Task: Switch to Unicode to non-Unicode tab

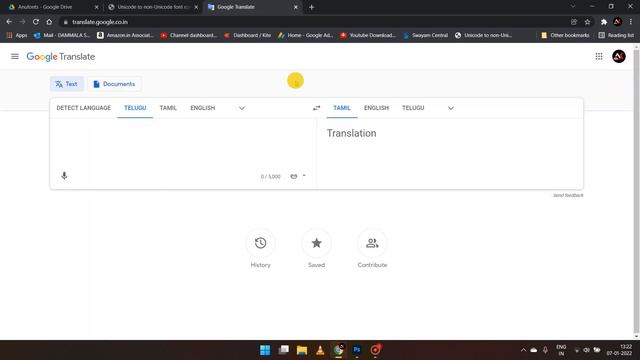Action: point(153,7)
